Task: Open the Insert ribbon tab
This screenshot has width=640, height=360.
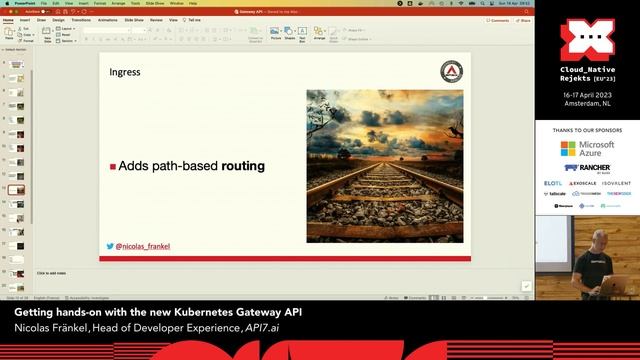Action: (25, 20)
